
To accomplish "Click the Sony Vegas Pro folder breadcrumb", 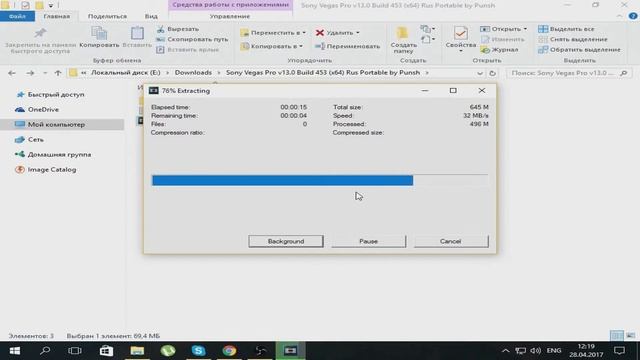I will 323,72.
